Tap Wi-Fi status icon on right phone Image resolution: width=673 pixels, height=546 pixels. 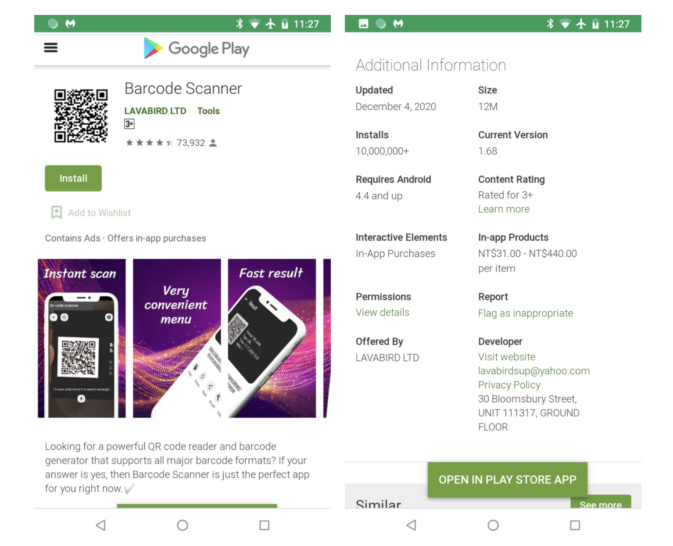(566, 24)
